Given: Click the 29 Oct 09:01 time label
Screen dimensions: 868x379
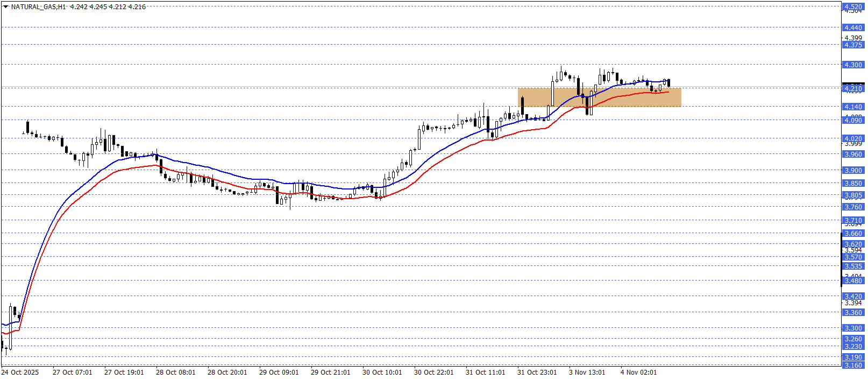Looking at the screenshot, I should pyautogui.click(x=279, y=372).
